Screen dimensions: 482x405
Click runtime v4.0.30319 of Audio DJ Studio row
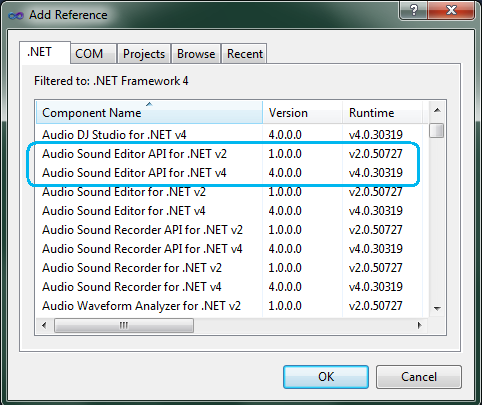pyautogui.click(x=376, y=135)
